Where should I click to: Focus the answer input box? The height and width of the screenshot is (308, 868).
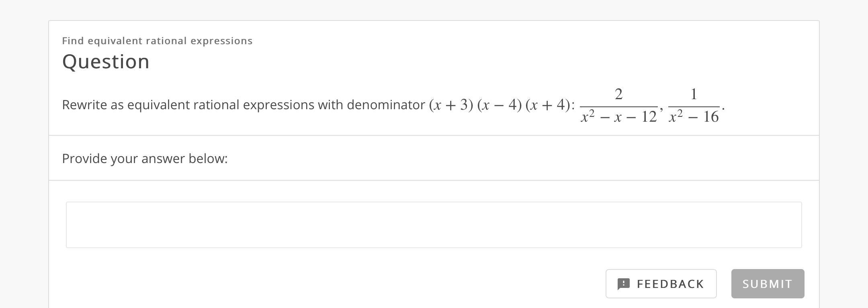coord(434,225)
